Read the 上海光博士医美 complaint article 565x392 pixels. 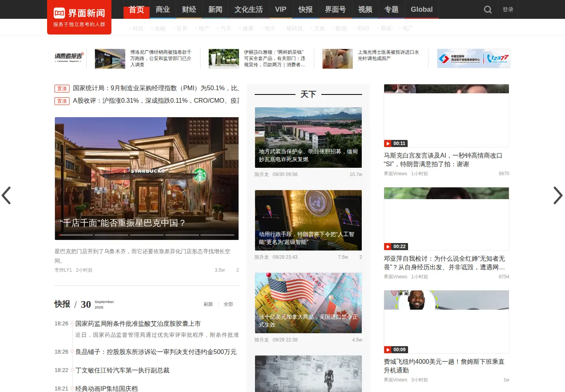click(388, 55)
